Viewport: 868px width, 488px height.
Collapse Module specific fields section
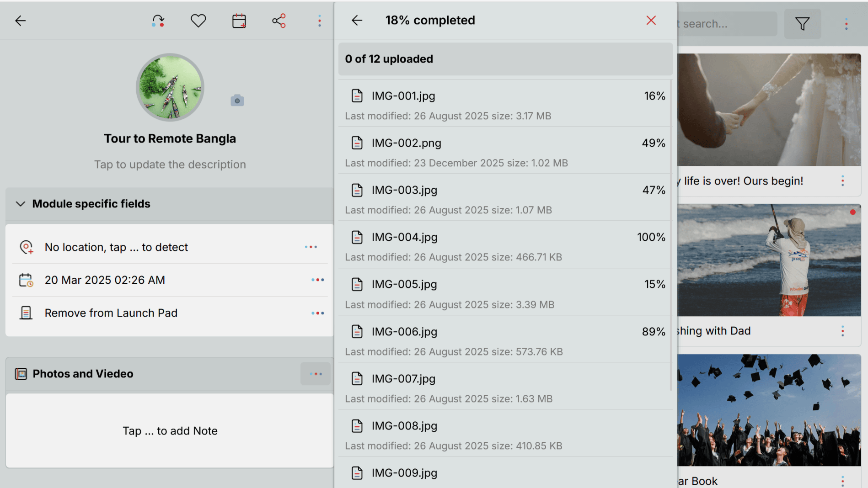[21, 204]
